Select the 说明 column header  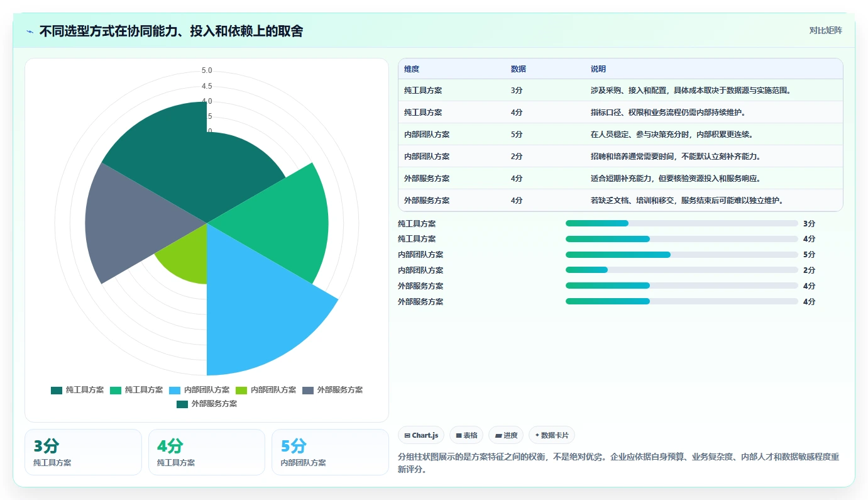click(598, 69)
